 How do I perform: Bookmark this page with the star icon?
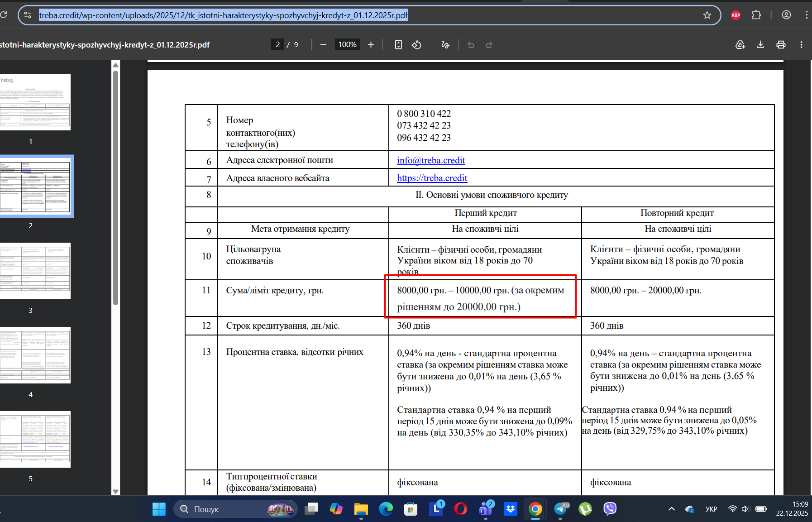pos(707,15)
